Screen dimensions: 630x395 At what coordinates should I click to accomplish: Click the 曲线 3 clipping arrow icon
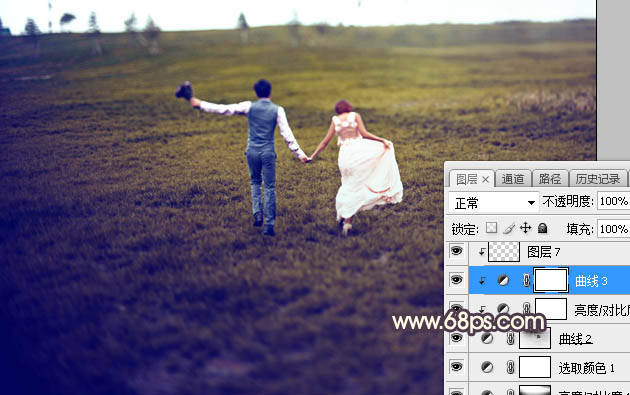pos(482,280)
